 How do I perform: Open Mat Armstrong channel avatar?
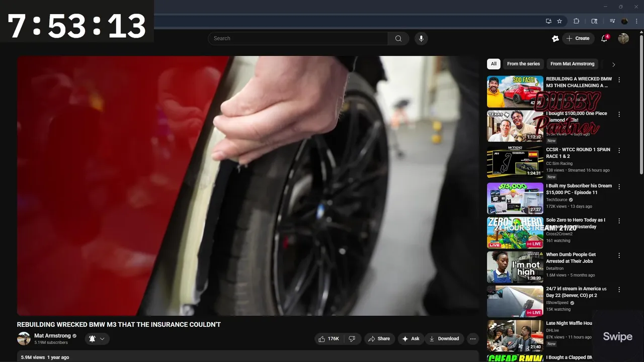[24, 339]
